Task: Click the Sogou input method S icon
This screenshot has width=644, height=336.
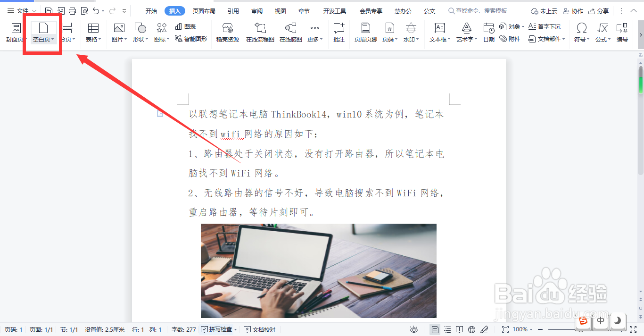Action: [584, 321]
